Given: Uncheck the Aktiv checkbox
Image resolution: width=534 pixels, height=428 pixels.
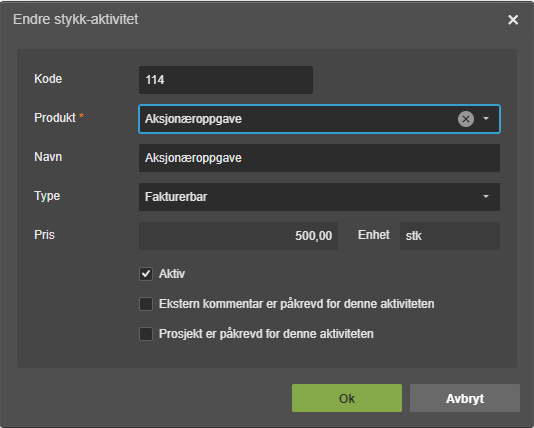Looking at the screenshot, I should click(146, 274).
